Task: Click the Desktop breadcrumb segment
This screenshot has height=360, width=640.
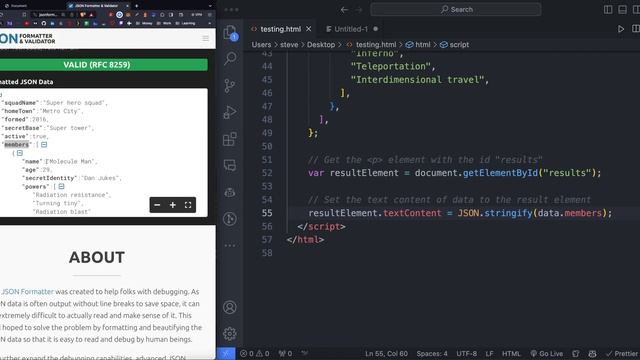Action: pos(321,44)
